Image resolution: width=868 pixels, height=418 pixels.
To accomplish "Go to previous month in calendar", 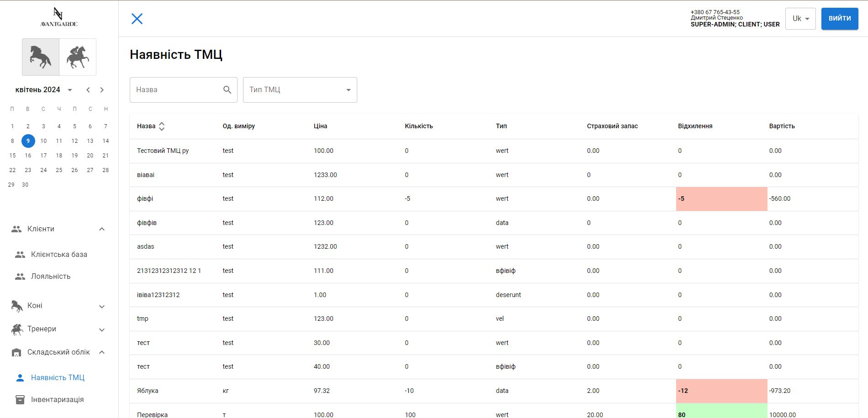I will 88,90.
